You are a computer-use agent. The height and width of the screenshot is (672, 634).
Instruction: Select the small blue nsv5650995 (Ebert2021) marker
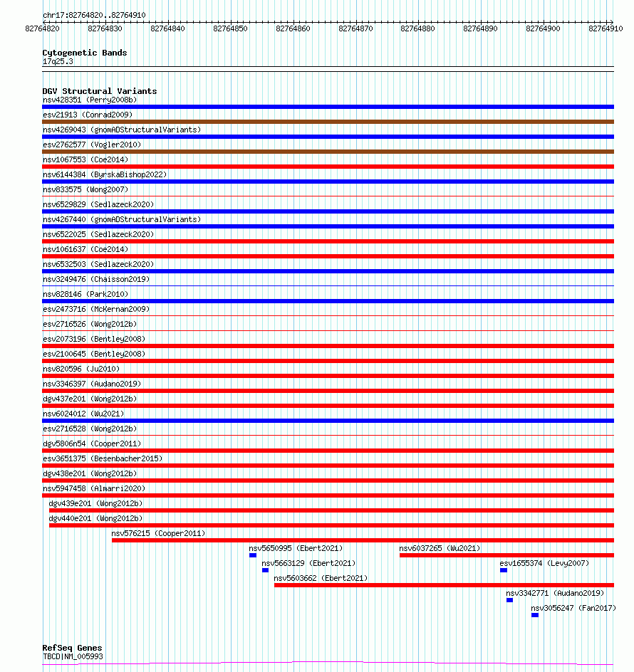(253, 555)
